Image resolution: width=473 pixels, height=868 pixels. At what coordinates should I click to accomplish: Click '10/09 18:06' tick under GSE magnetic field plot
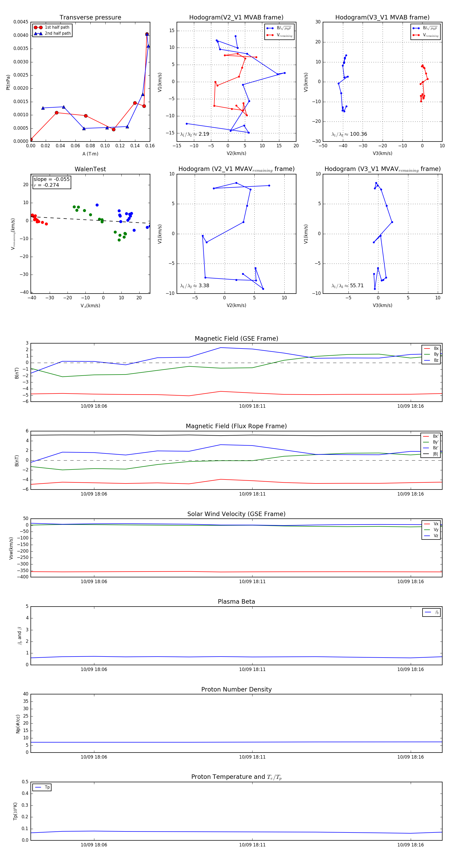tap(94, 406)
